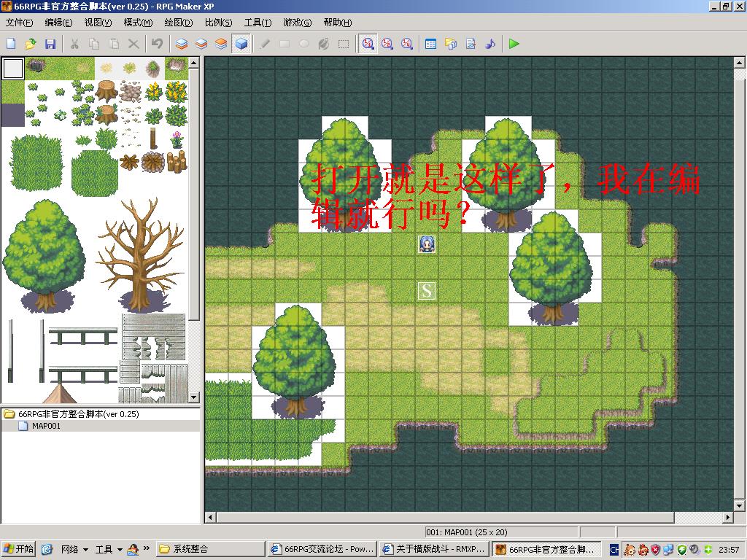Pick the tall grass bush tile

(36, 163)
